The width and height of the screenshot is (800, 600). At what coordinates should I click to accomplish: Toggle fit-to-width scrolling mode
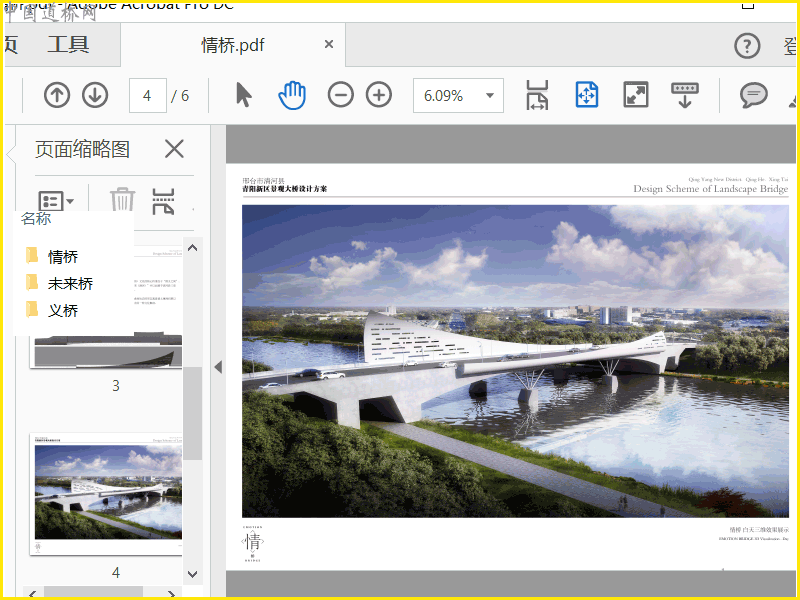(538, 95)
